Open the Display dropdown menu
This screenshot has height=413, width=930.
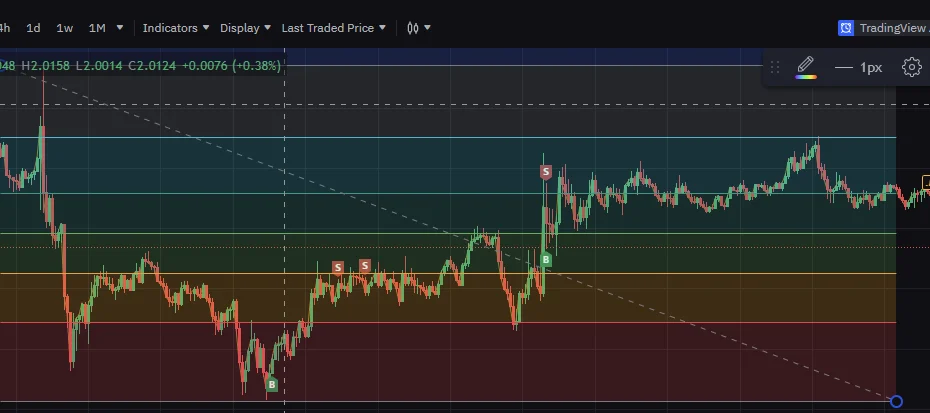[246, 28]
